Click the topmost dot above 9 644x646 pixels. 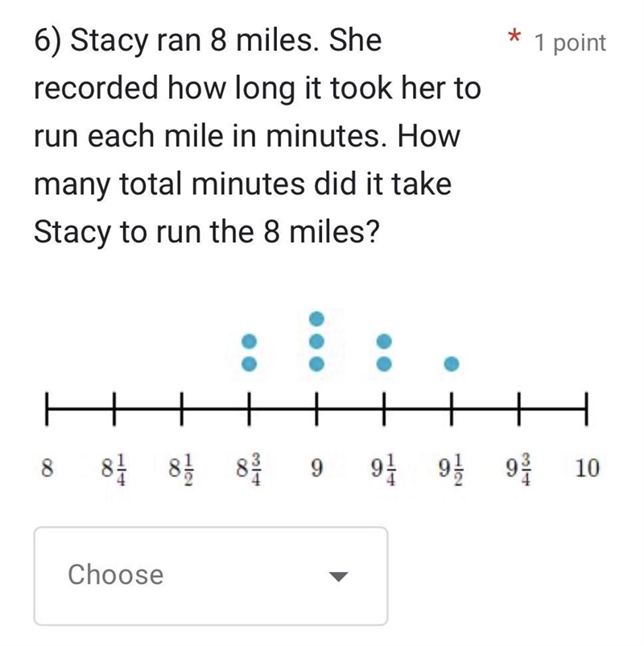(316, 318)
